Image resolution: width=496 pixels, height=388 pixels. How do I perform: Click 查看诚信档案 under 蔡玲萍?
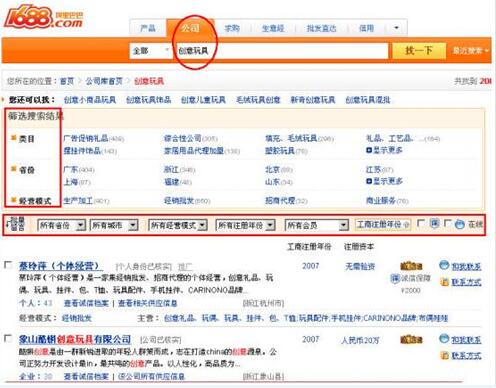point(86,303)
